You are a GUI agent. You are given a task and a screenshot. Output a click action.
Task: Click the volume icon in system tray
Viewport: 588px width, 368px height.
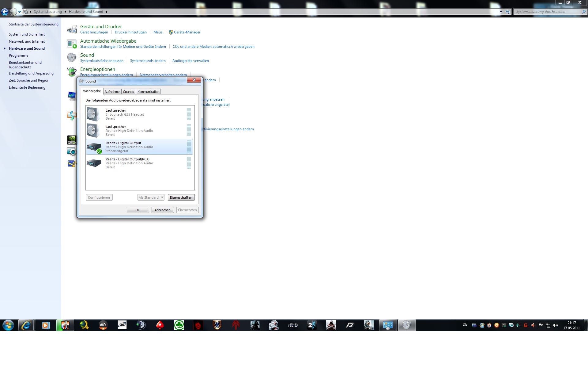tap(556, 325)
